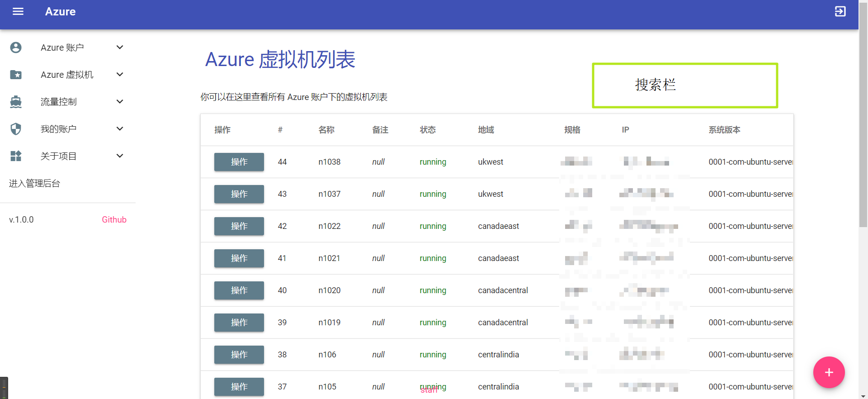The width and height of the screenshot is (868, 399).
Task: Open the Azure 账户 menu item
Action: pos(68,47)
